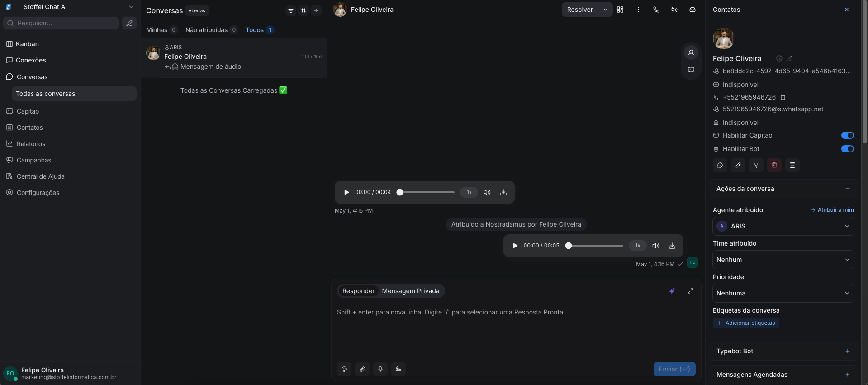Delete the contact with the red trash icon

coord(774,165)
